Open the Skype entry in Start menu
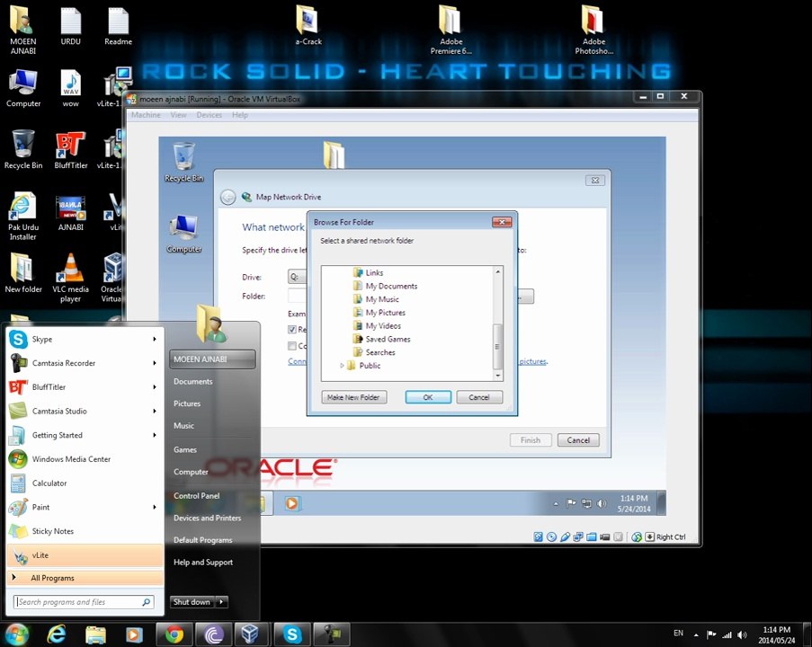 click(x=83, y=339)
